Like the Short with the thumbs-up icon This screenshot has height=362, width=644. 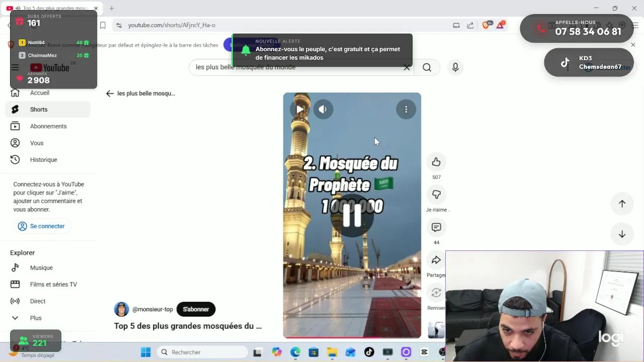tap(436, 162)
